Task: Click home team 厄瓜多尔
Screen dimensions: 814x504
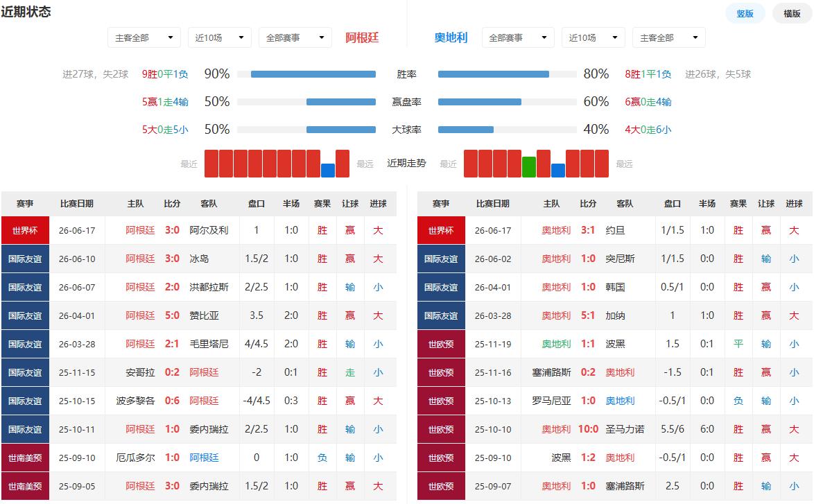Action: coord(135,458)
